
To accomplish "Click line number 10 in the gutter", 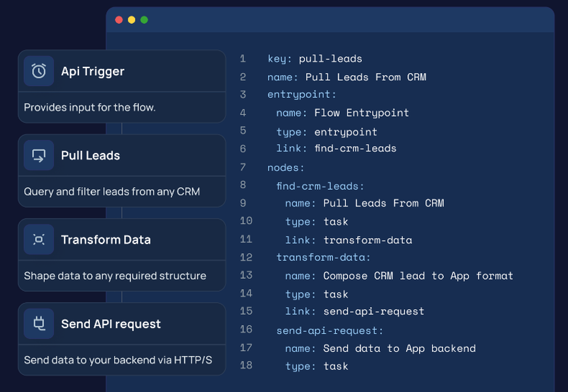I will (x=246, y=221).
